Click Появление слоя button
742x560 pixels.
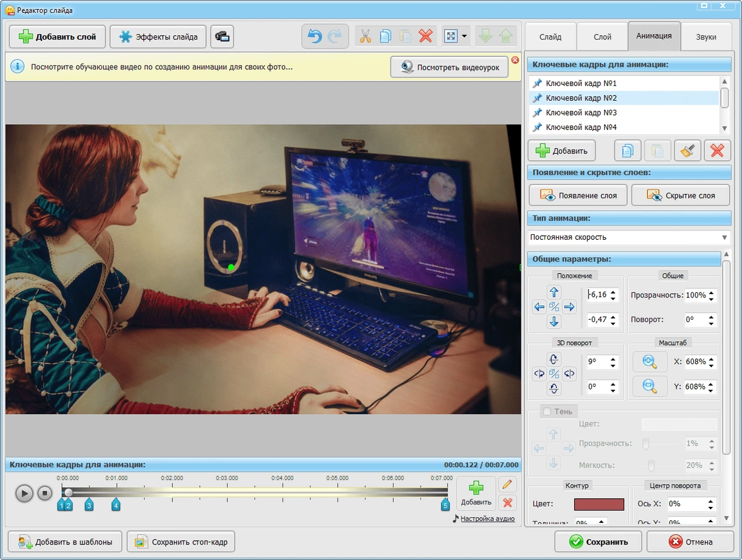(578, 195)
